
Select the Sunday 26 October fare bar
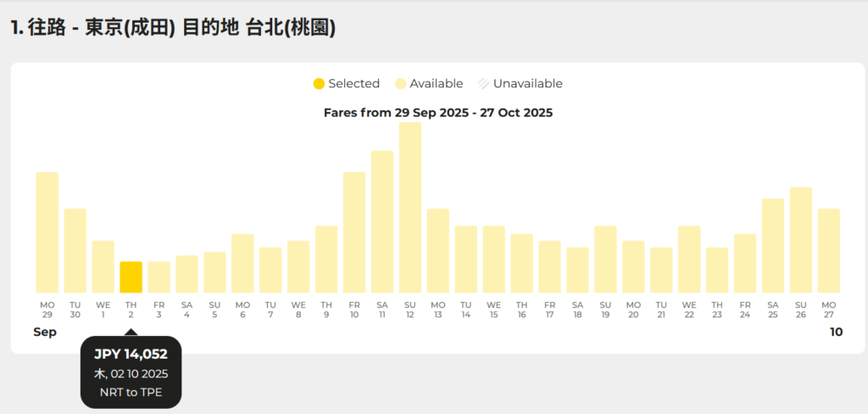point(801,240)
